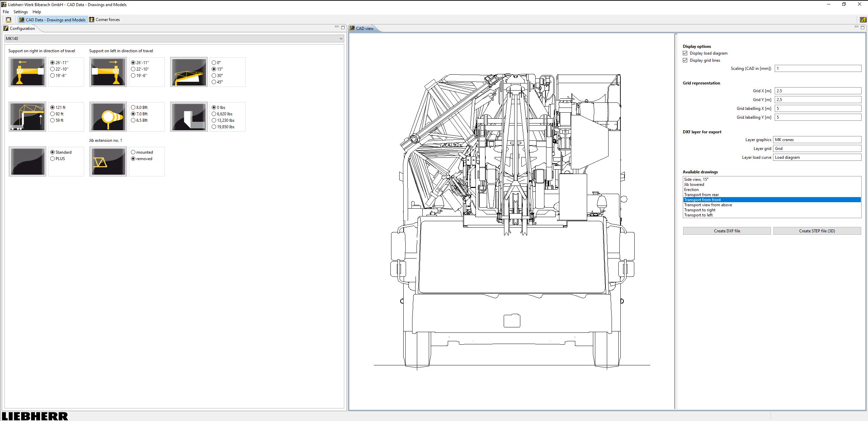The image size is (868, 421).
Task: Open the Corner forces tool
Action: (x=104, y=19)
